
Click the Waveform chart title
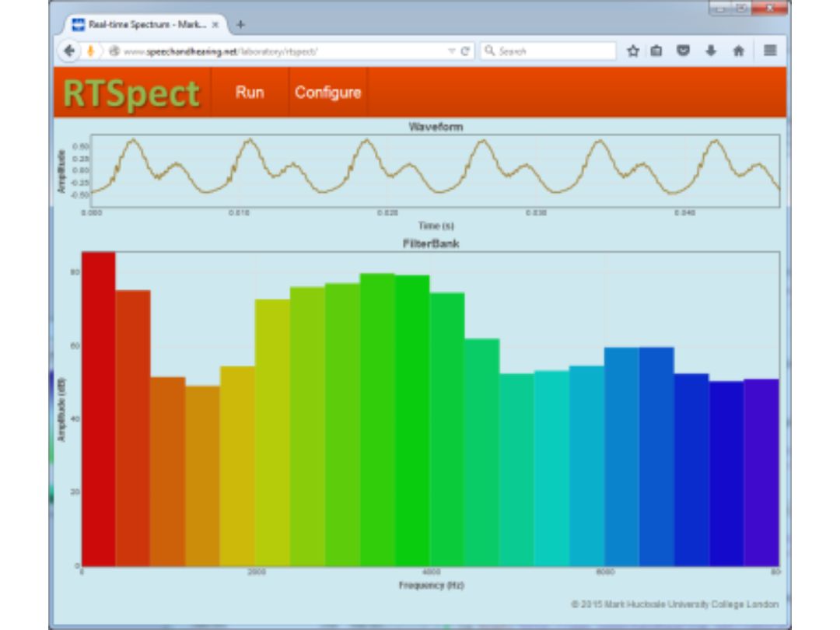436,127
